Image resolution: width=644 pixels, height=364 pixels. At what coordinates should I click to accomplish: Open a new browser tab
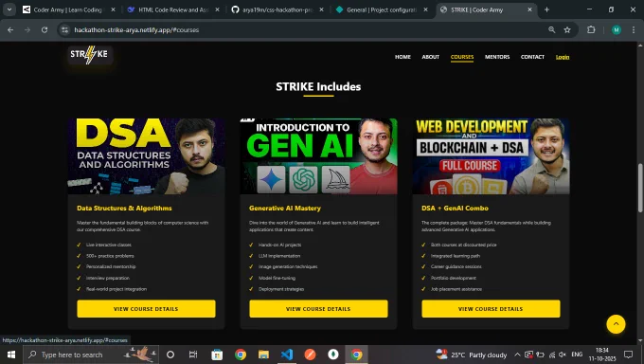tap(546, 9)
